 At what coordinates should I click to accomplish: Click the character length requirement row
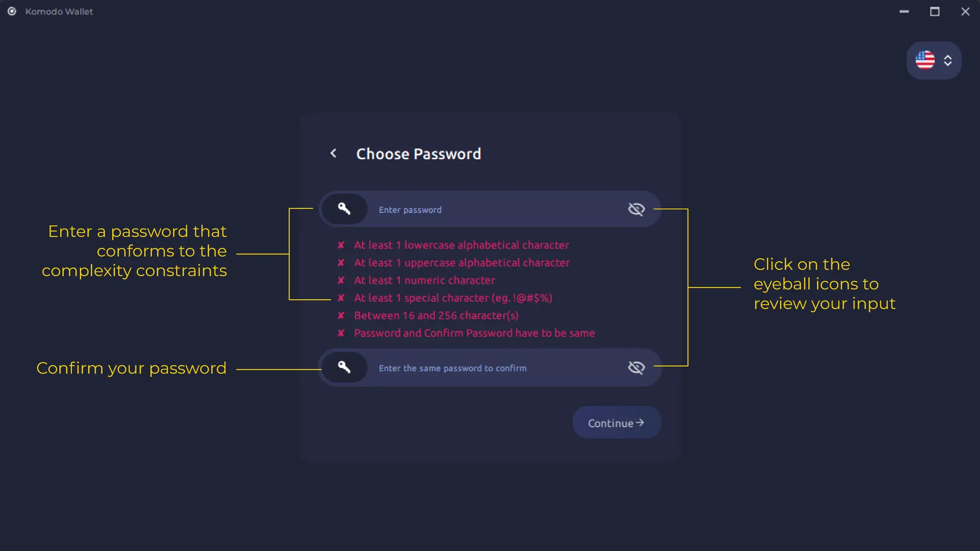(435, 315)
